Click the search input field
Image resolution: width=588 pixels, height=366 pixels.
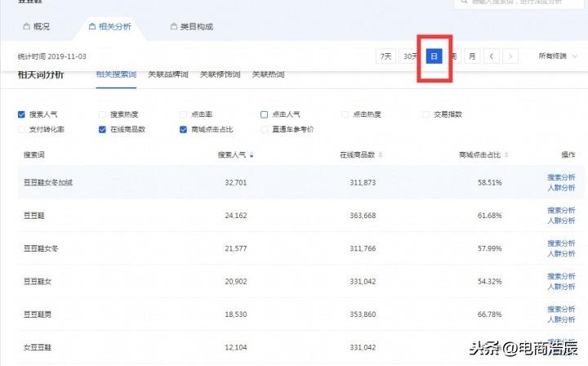pos(519,2)
